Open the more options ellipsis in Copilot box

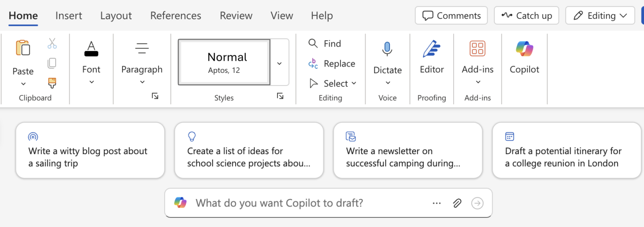tap(436, 203)
